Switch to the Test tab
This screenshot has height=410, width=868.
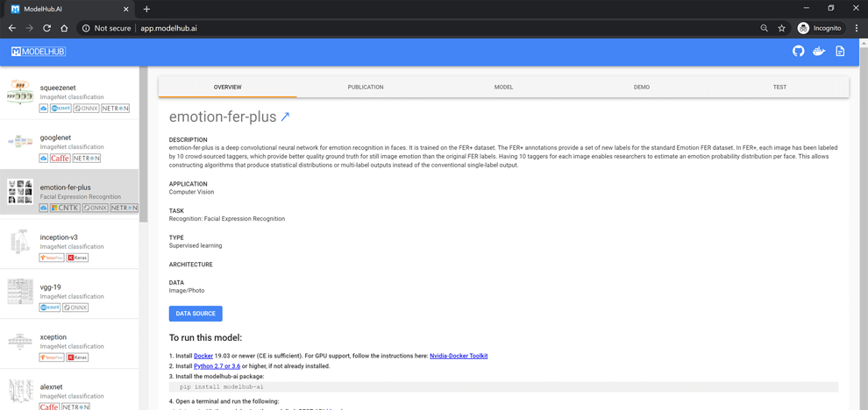(x=779, y=87)
